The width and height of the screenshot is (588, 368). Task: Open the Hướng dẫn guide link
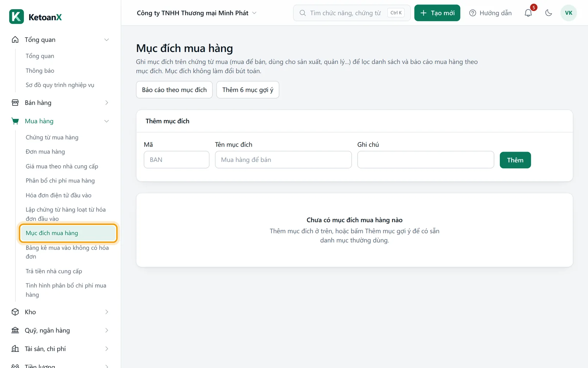(491, 13)
